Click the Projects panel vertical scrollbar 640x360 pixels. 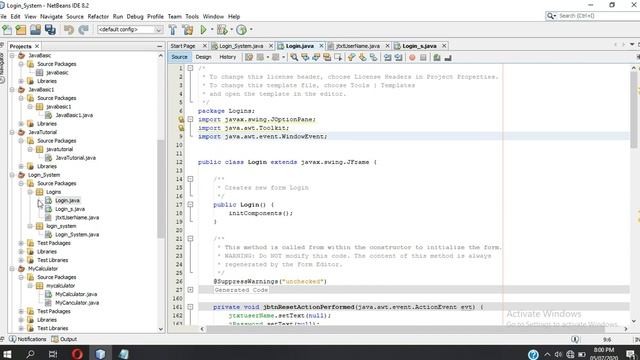coord(161,188)
